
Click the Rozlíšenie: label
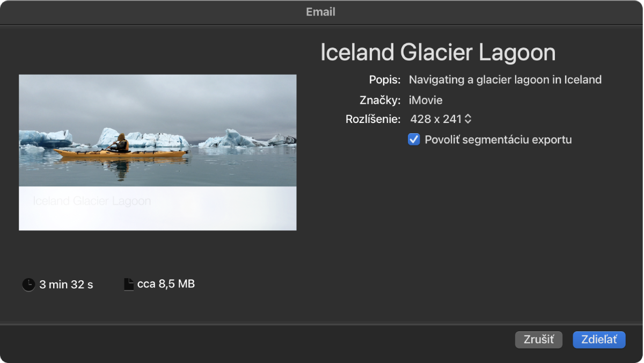(x=373, y=119)
